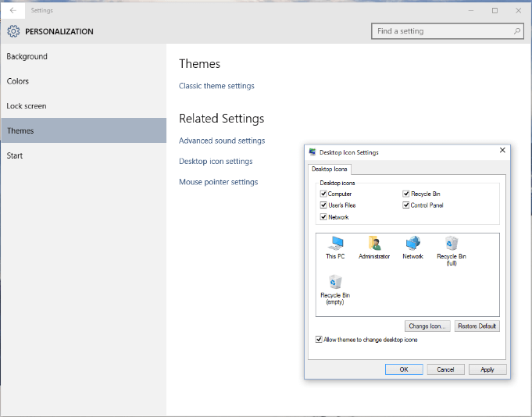Open Advanced sound settings link
Viewport: 532px width, 417px height.
(222, 141)
